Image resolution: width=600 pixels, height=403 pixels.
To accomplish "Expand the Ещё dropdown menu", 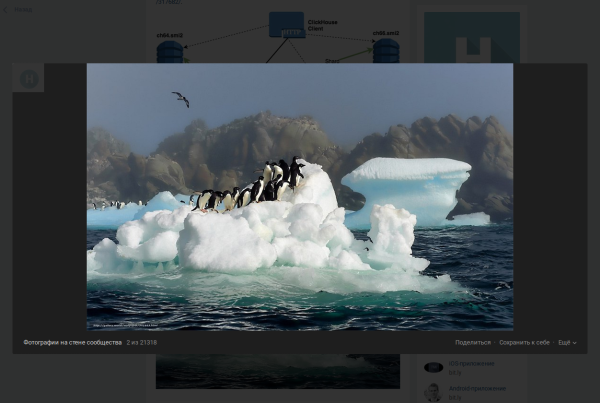I will (567, 343).
